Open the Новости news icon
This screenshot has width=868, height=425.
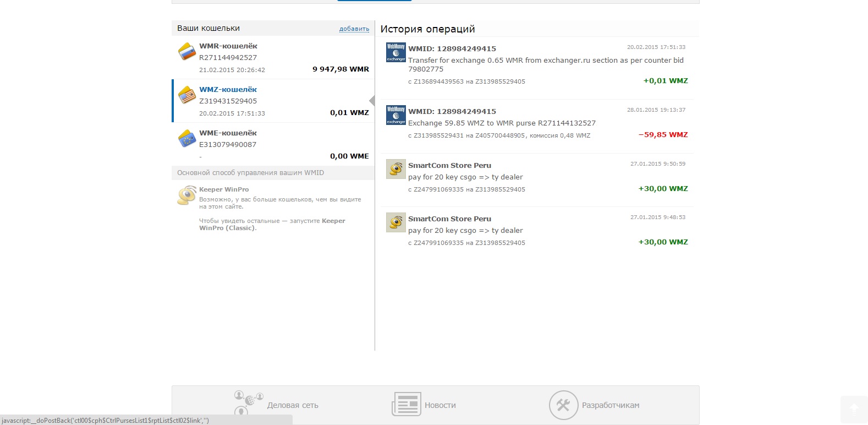tap(406, 405)
